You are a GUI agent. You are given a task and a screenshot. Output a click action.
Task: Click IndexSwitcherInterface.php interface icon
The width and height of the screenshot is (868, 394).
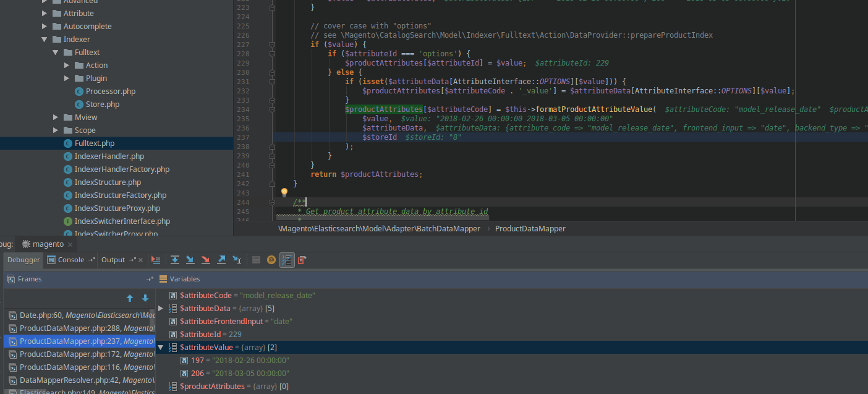68,221
